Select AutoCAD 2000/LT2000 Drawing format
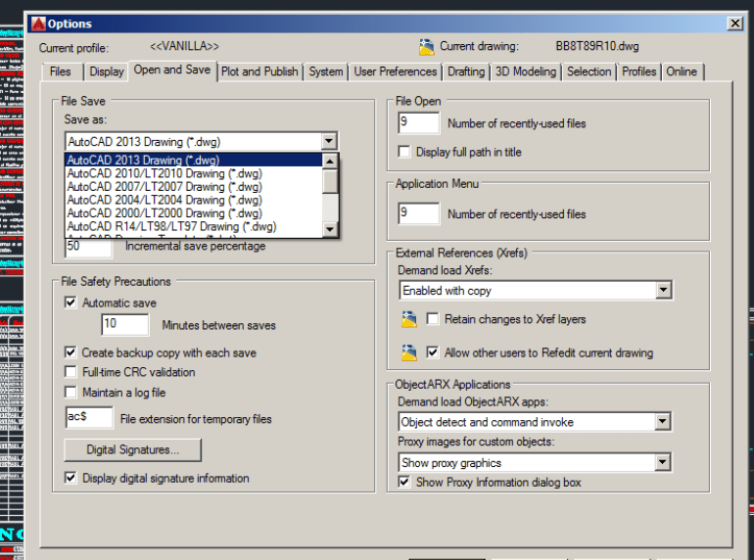 tap(194, 213)
